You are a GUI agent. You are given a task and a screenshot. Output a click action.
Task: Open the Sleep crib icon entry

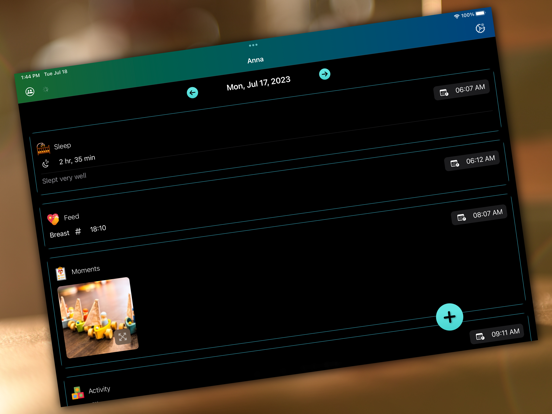[43, 149]
